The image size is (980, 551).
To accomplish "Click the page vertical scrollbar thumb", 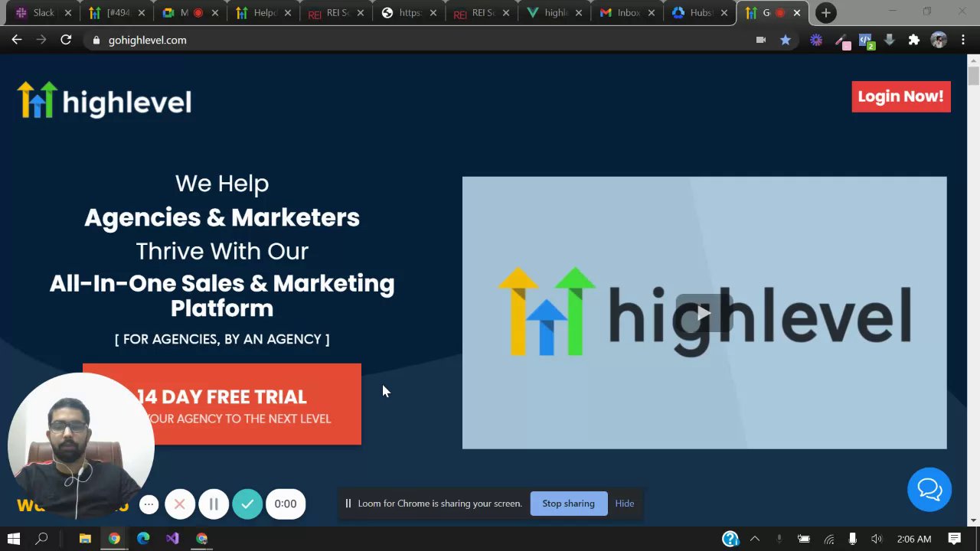I will pyautogui.click(x=973, y=77).
